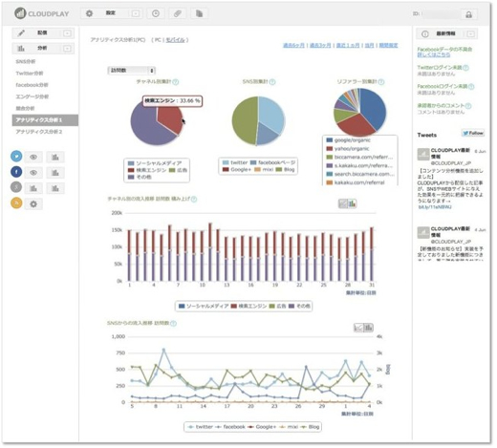Click the CLOUDPLAY logo
Viewport: 497px width, 448px height.
[x=42, y=13]
